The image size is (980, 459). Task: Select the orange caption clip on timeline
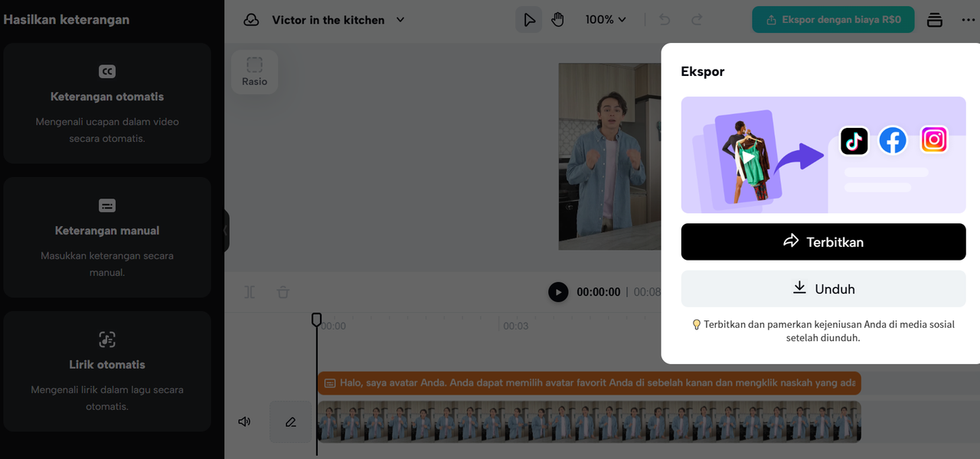[x=589, y=383]
